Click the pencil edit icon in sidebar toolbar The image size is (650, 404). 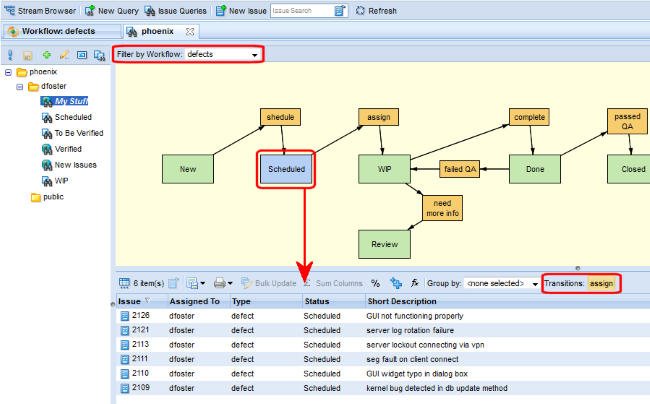(64, 54)
